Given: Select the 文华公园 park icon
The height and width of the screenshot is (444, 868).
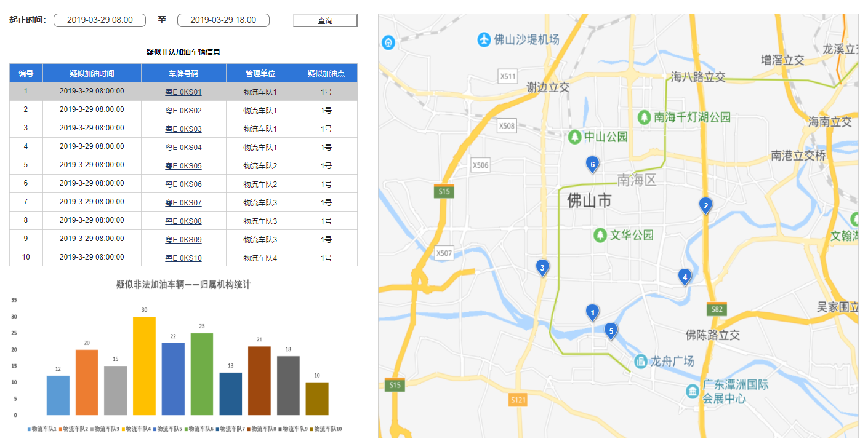Looking at the screenshot, I should (x=600, y=236).
